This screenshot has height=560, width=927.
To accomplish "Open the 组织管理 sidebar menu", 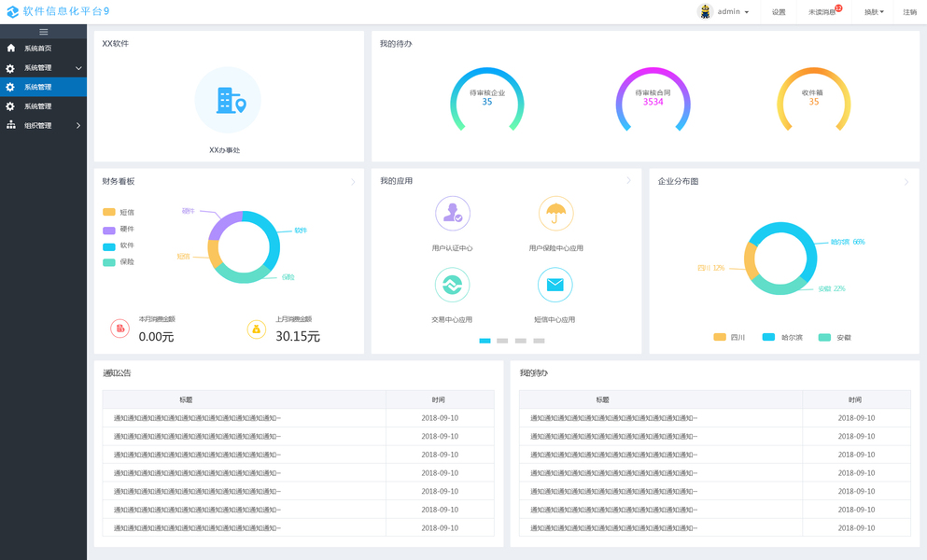I will (43, 125).
